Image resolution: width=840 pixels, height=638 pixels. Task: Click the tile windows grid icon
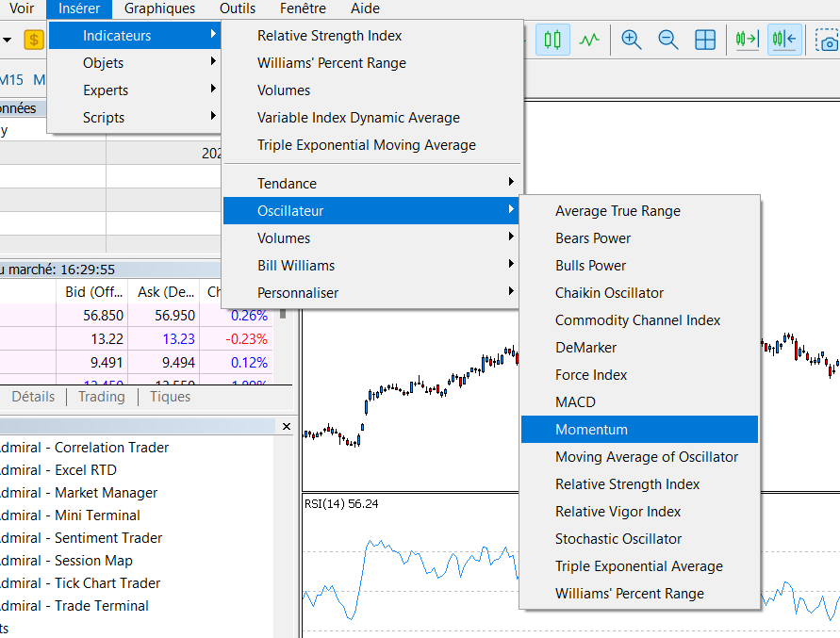point(705,40)
